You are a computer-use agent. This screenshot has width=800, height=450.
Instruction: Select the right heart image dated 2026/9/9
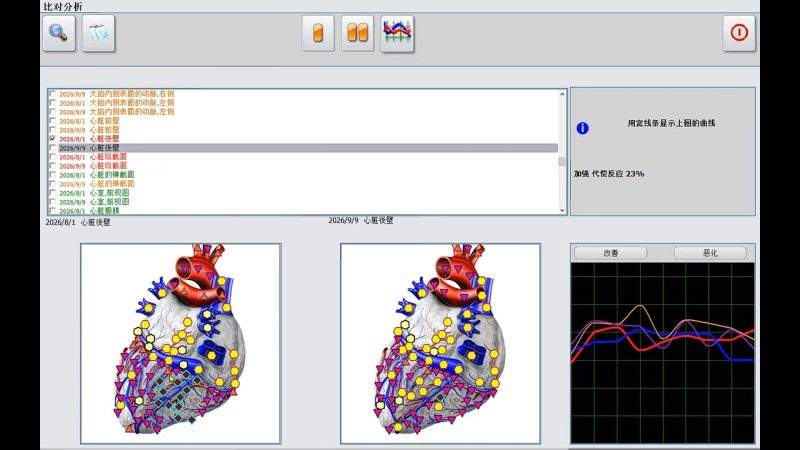[x=440, y=343]
